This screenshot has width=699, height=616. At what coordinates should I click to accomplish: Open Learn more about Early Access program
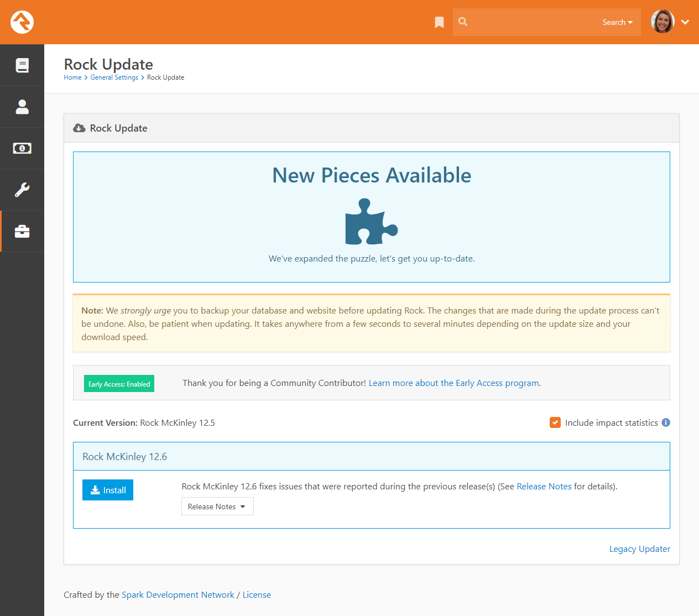(x=454, y=383)
